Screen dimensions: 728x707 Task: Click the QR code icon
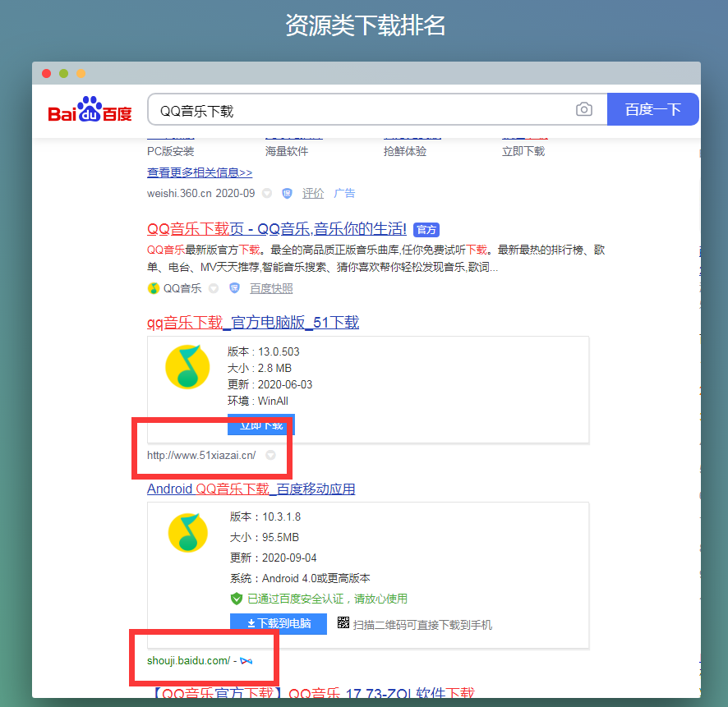[x=343, y=622]
